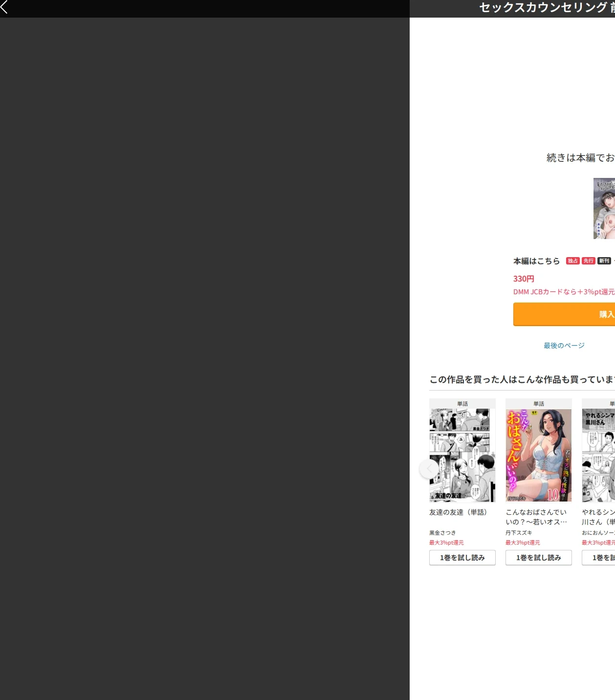This screenshot has width=615, height=700.
Task: Open the main volume cover thumbnail
Action: 604,208
